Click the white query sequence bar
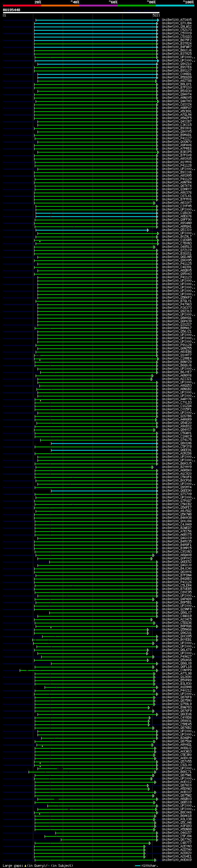 pos(81,13)
